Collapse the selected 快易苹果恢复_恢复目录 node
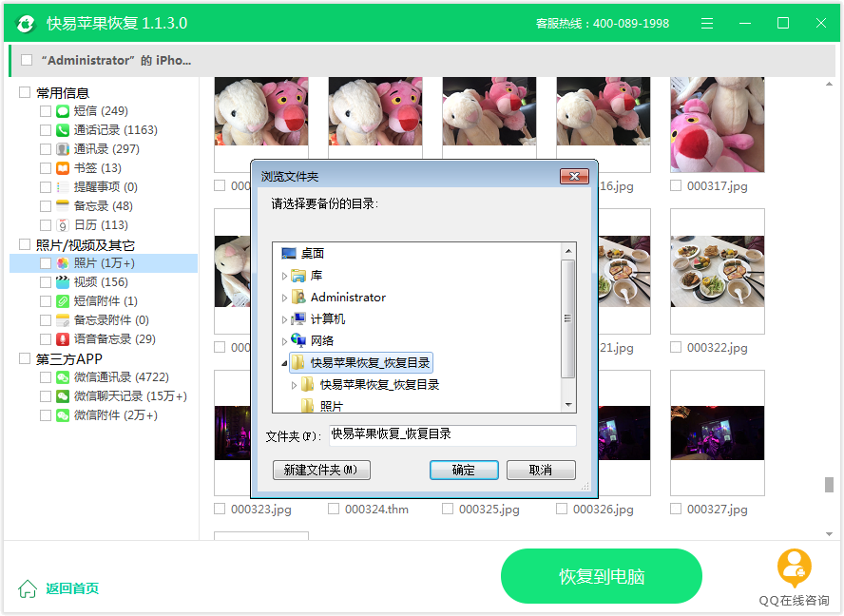Image resolution: width=844 pixels, height=616 pixels. pyautogui.click(x=284, y=363)
